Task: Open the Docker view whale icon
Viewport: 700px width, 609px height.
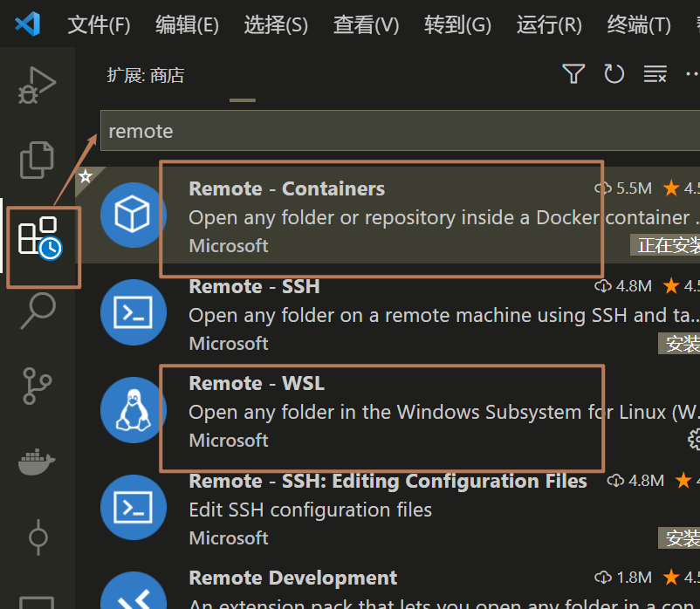Action: tap(37, 462)
